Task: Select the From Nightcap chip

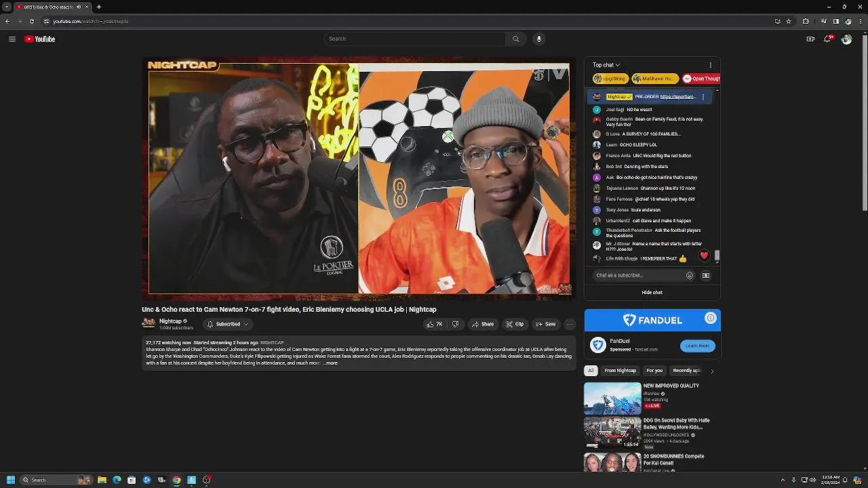Action: click(x=620, y=371)
